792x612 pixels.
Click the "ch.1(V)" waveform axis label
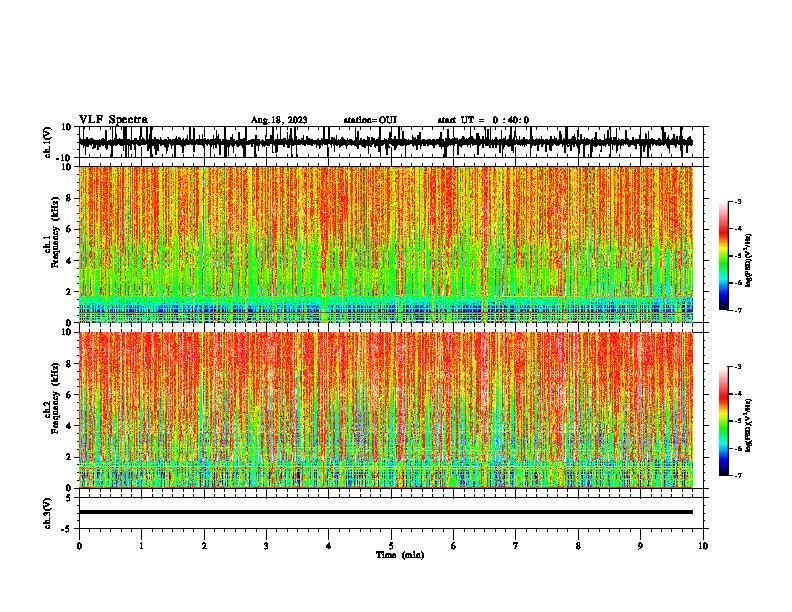[48, 142]
